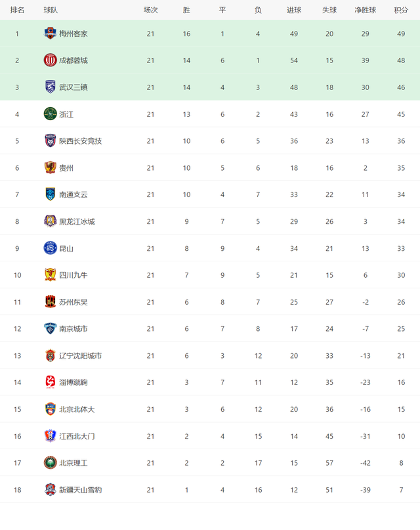Select the 浙江 green circular crest
The image size is (420, 530).
tap(50, 114)
